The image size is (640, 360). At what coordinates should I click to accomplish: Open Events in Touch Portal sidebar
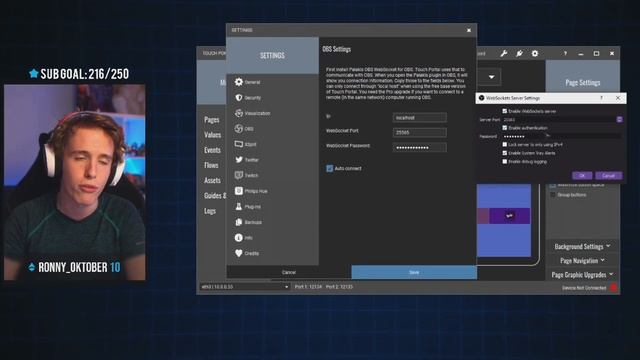212,150
